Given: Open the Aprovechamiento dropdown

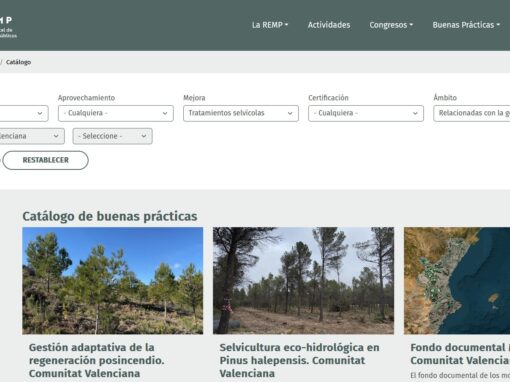Looking at the screenshot, I should [116, 113].
